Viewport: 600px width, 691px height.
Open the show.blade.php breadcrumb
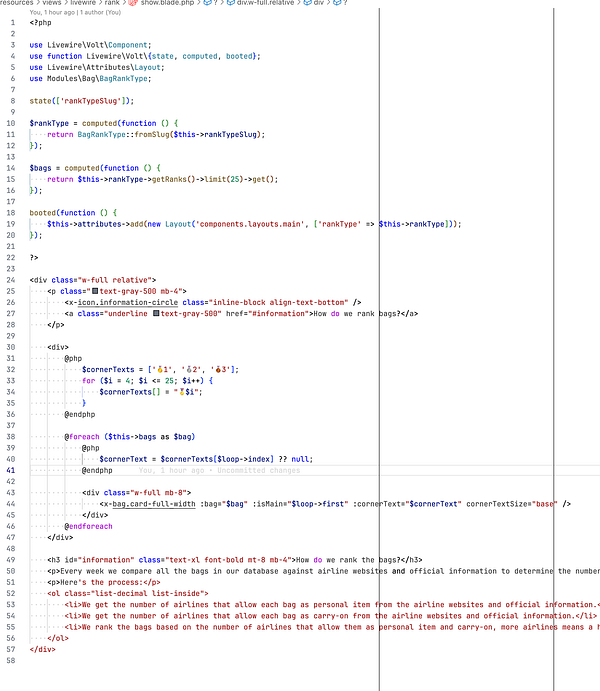[x=167, y=3]
